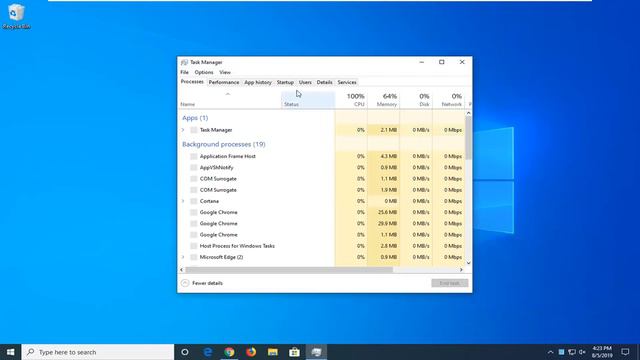Expand the Cortana process group

pos(183,201)
